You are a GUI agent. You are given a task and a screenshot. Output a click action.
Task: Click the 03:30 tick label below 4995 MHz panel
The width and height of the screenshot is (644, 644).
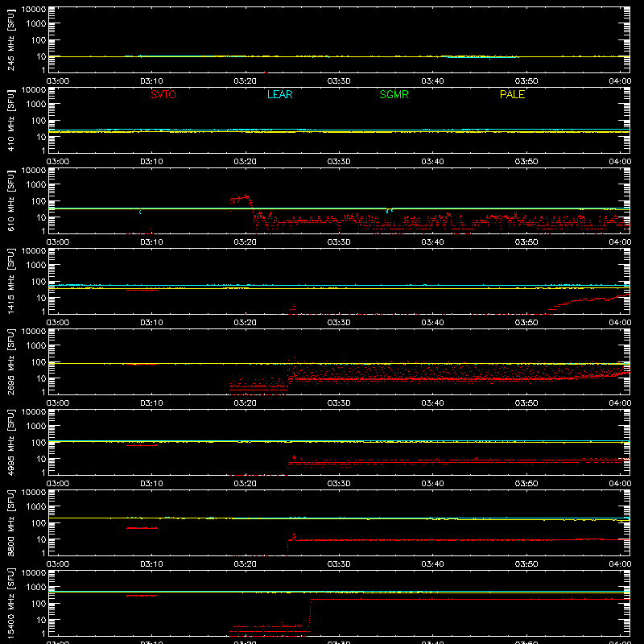[339, 484]
